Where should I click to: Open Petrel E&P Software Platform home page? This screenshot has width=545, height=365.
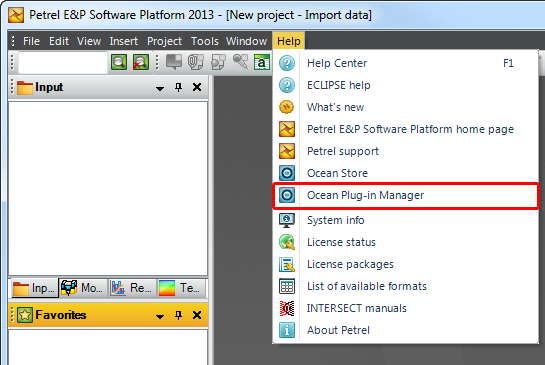click(406, 129)
